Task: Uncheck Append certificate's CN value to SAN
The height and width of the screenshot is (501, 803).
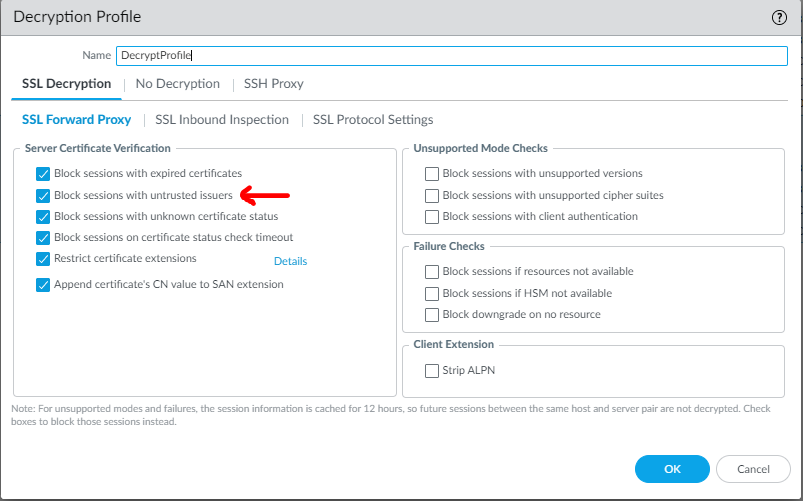Action: click(43, 285)
